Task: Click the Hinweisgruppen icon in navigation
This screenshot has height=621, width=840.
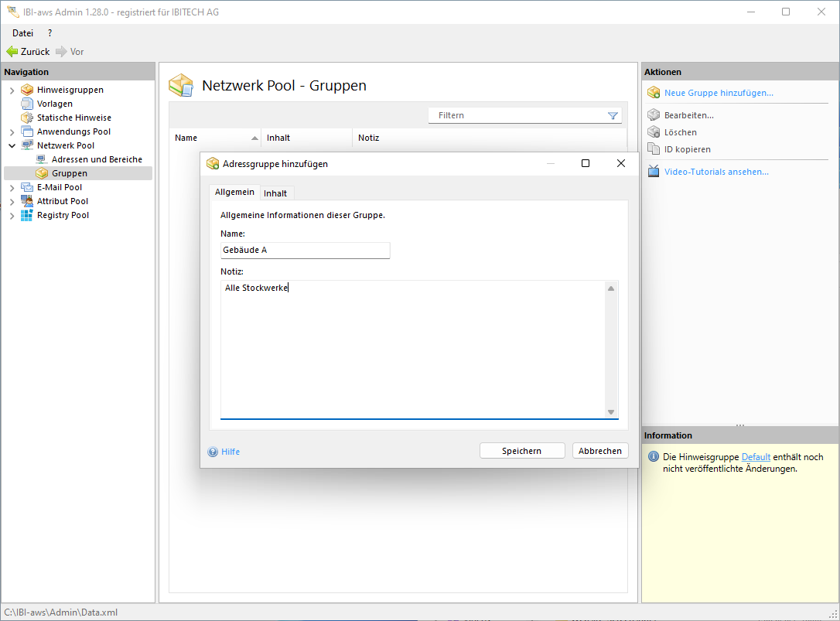Action: (x=27, y=90)
